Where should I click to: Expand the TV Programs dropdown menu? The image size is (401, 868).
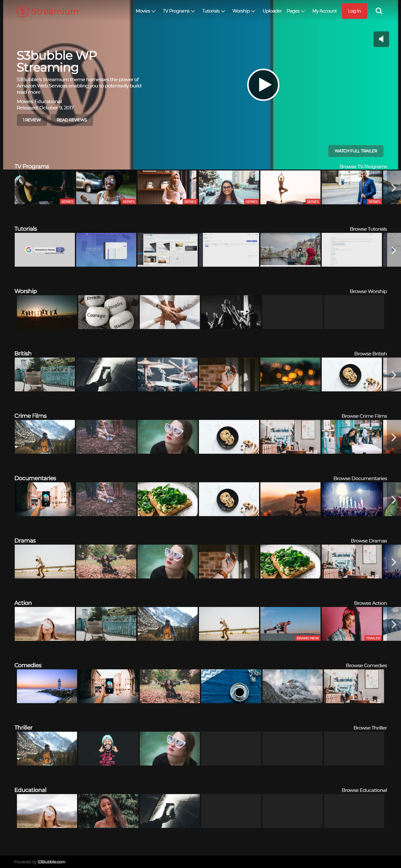pos(179,11)
